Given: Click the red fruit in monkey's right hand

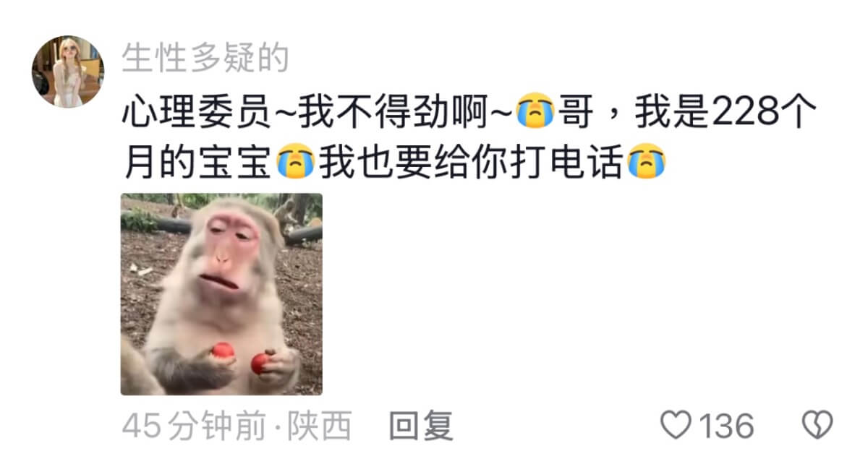Looking at the screenshot, I should [222, 352].
